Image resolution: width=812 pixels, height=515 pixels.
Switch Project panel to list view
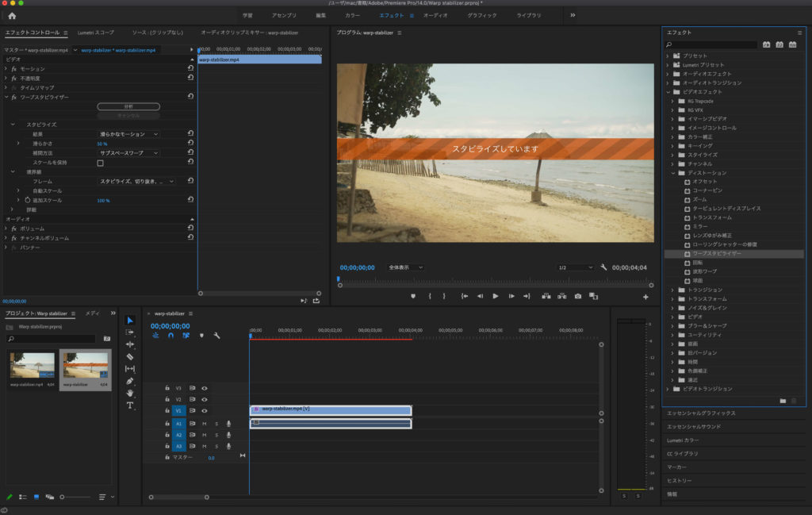coord(23,497)
